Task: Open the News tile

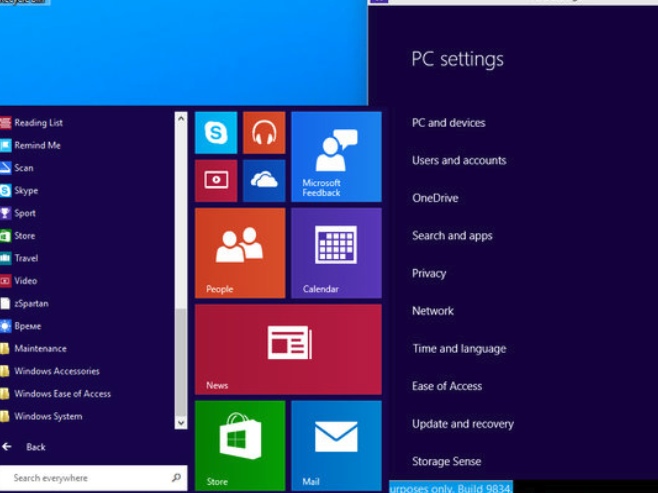Action: (288, 349)
